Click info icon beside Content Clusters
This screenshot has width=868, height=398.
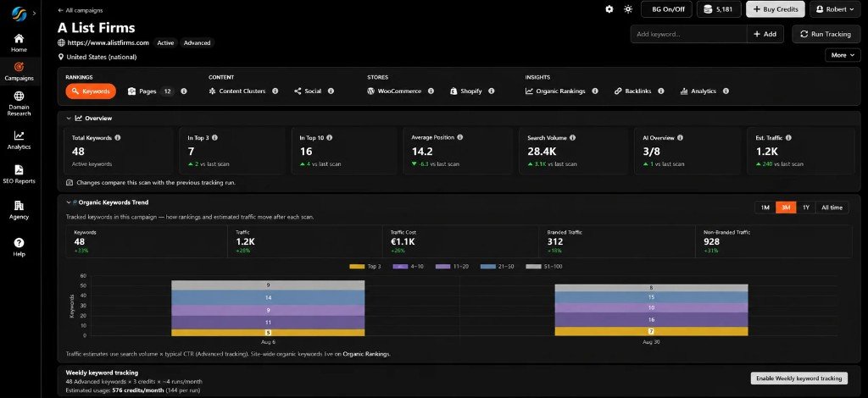pyautogui.click(x=275, y=91)
